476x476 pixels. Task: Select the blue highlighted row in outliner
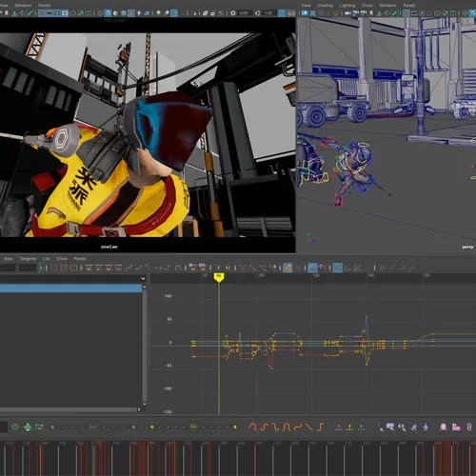[x=70, y=288]
